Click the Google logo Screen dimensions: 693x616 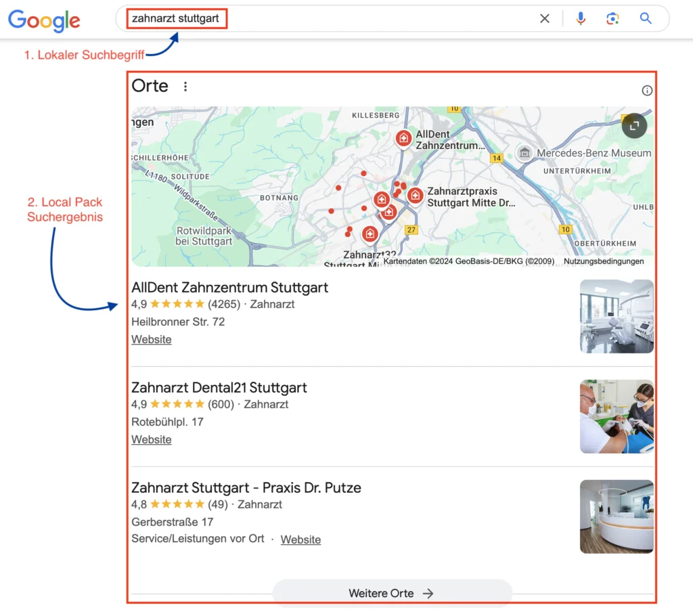coord(44,20)
